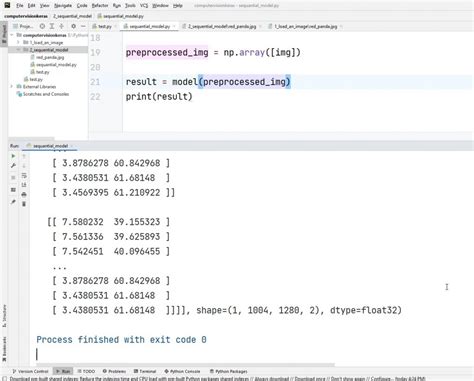The image size is (474, 381).
Task: Expand the 1_load_an_image folder
Action: [x=18, y=42]
